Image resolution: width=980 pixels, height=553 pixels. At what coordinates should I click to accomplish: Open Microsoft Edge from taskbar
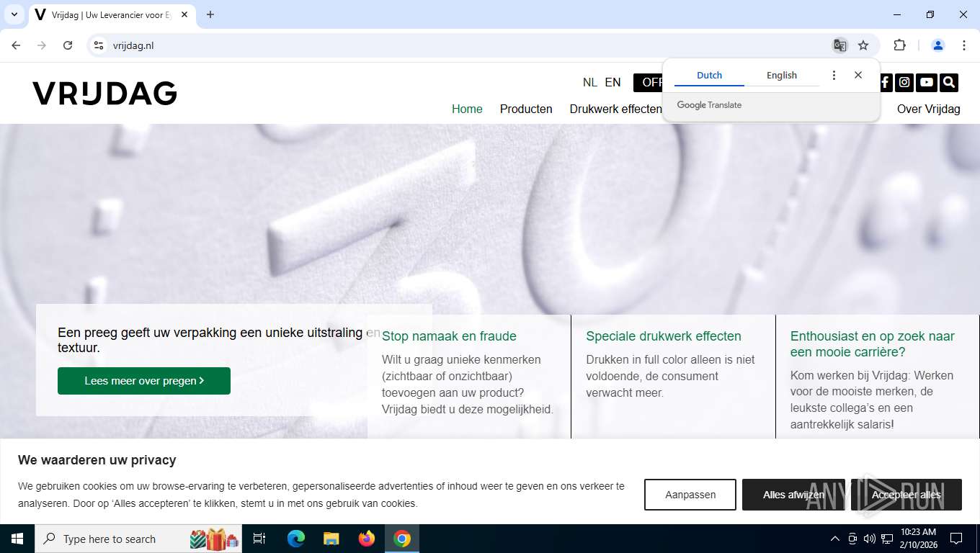(295, 539)
